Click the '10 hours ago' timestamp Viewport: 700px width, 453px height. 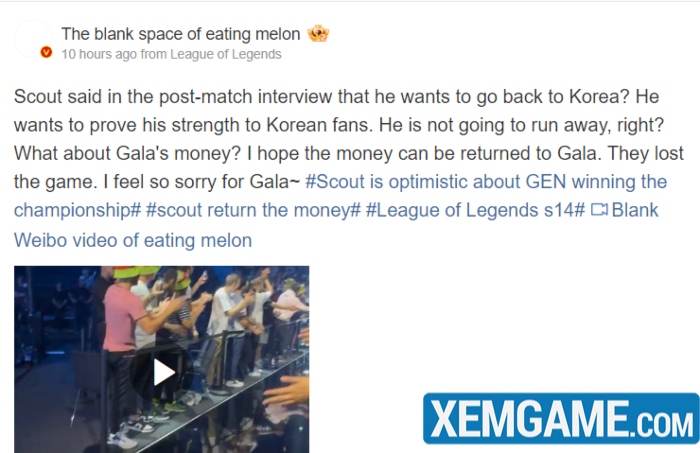tap(99, 54)
